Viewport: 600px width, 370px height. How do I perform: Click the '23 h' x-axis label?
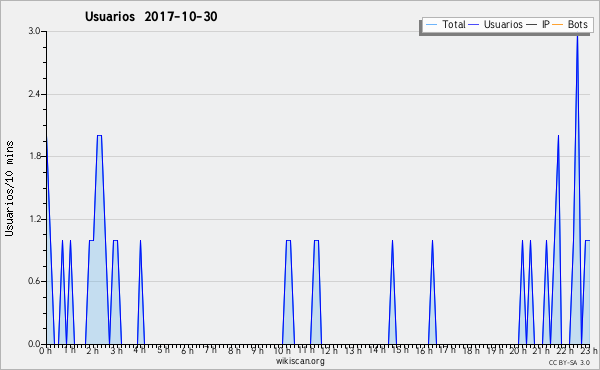pyautogui.click(x=589, y=350)
